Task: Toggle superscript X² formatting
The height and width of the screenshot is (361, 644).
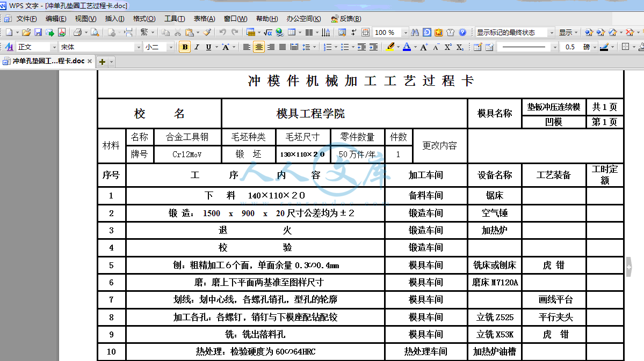Action: 448,47
